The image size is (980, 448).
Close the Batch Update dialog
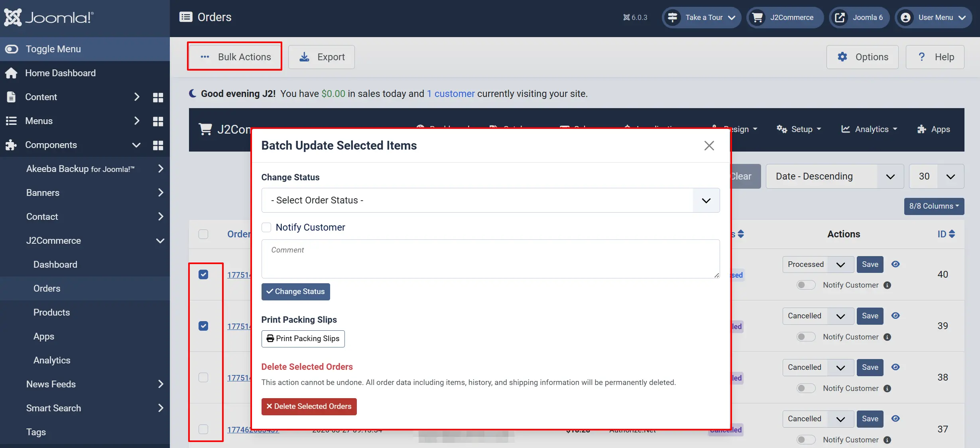(x=709, y=146)
